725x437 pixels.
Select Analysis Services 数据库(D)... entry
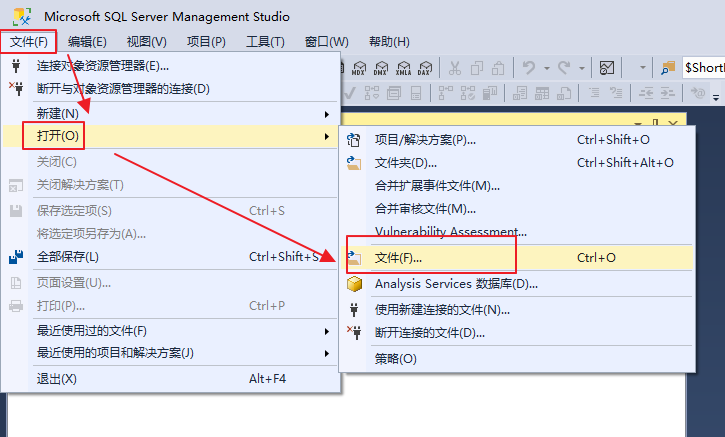(x=456, y=284)
